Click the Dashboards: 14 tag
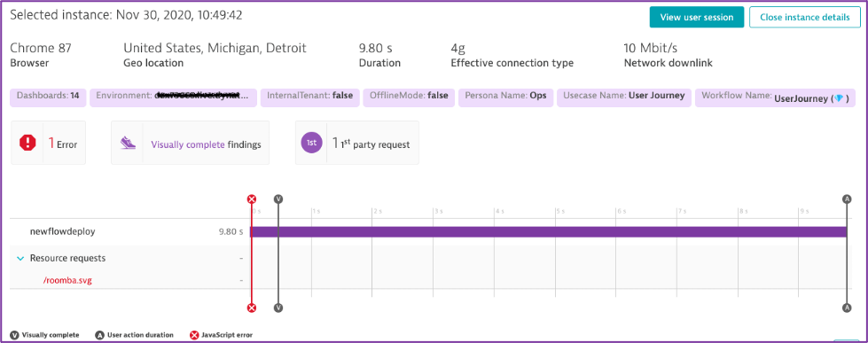 point(48,96)
